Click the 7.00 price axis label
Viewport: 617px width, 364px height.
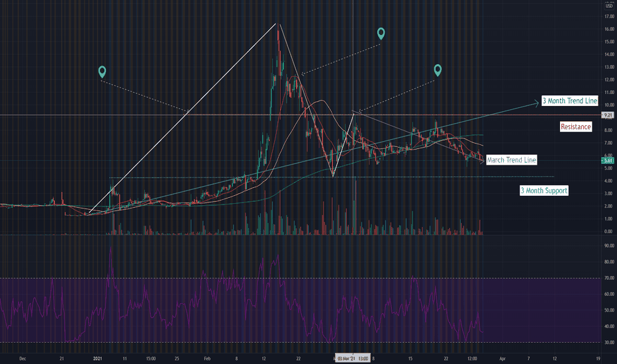point(609,143)
